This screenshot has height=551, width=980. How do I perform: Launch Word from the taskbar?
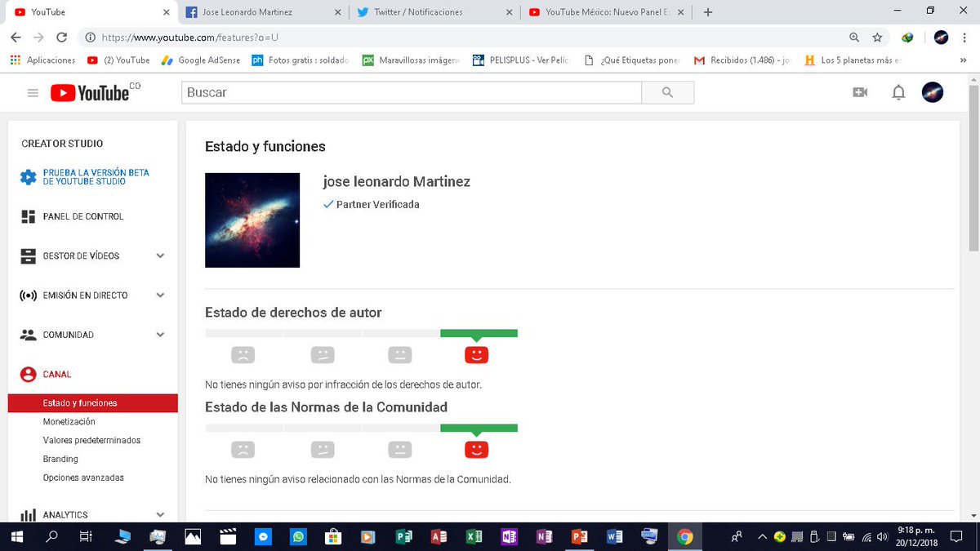click(615, 536)
